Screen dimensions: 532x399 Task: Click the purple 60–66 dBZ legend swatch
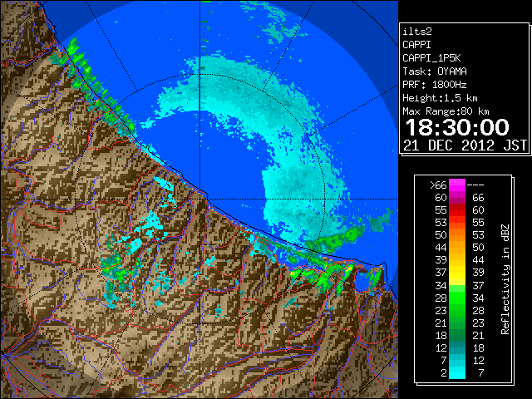(x=457, y=198)
